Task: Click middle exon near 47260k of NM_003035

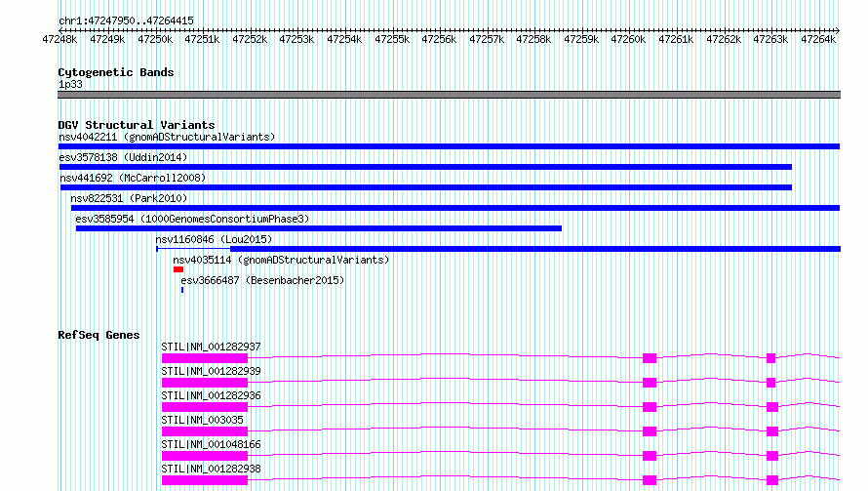Action: point(650,431)
